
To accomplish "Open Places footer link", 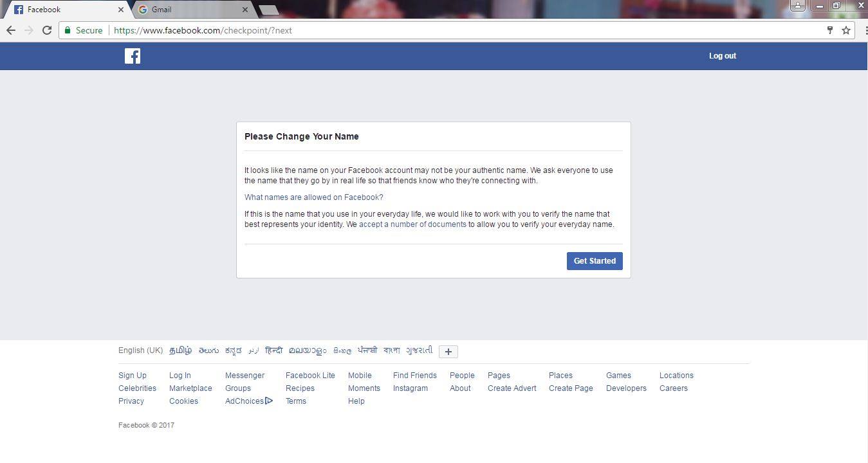I will point(560,376).
